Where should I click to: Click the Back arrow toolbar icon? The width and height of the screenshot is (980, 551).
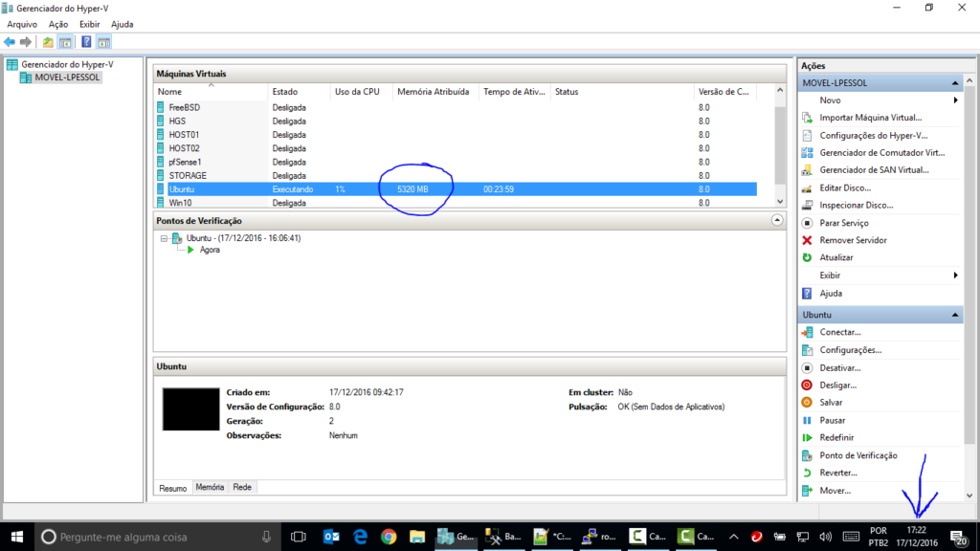click(x=10, y=42)
